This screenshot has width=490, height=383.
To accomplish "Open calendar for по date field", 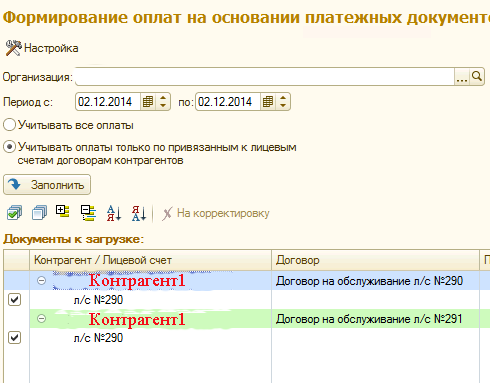I will (x=268, y=102).
